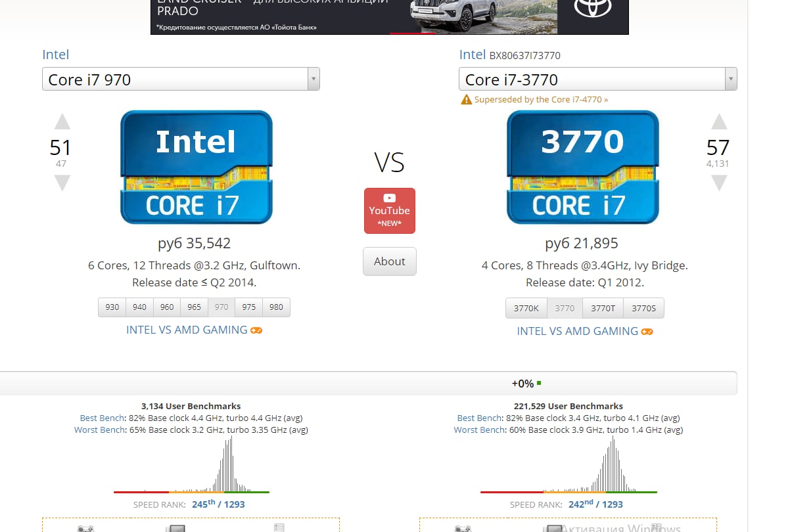The width and height of the screenshot is (790, 532).
Task: Open Best Bench link for i7 970
Action: [103, 418]
